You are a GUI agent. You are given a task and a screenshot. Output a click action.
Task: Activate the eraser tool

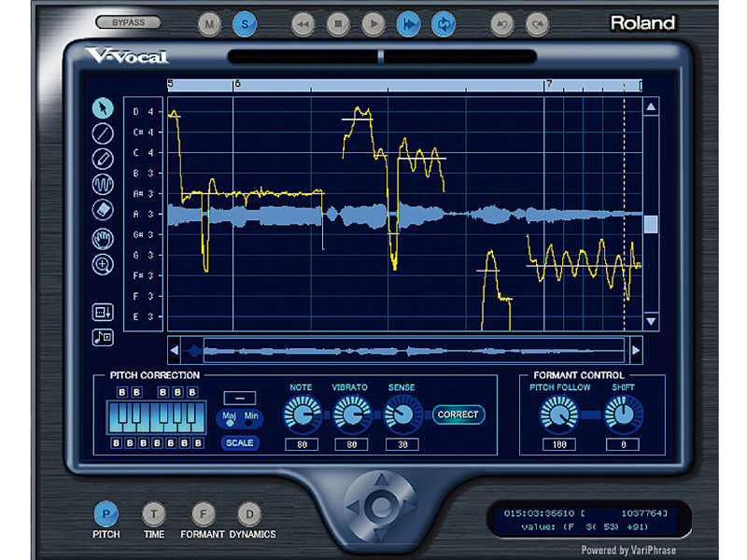pyautogui.click(x=104, y=208)
